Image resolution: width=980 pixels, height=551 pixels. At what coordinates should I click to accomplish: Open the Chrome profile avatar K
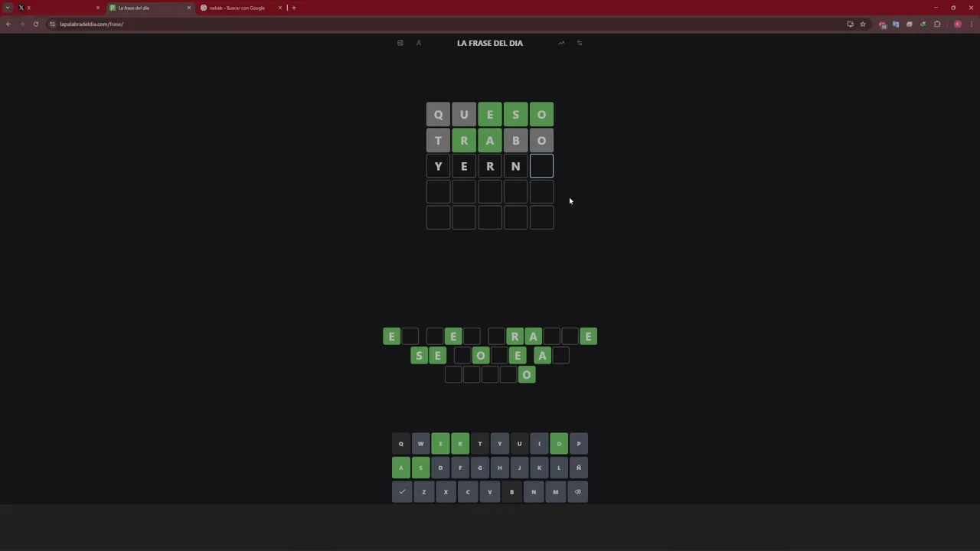958,24
